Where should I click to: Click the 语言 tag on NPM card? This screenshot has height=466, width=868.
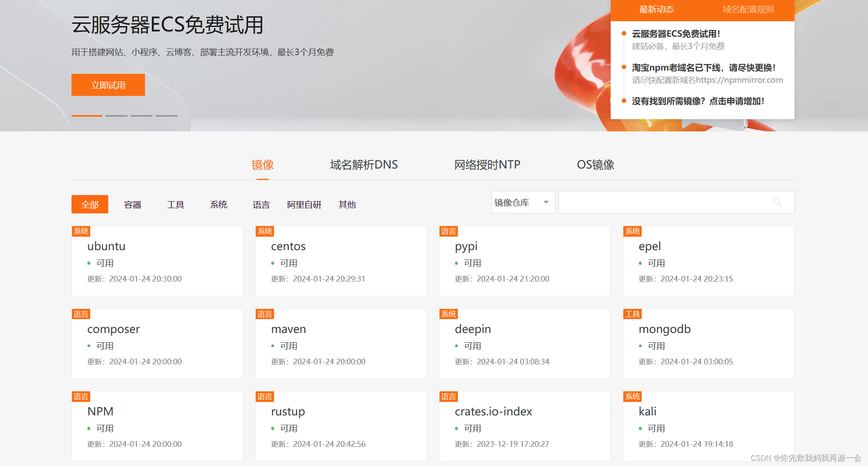tap(81, 396)
